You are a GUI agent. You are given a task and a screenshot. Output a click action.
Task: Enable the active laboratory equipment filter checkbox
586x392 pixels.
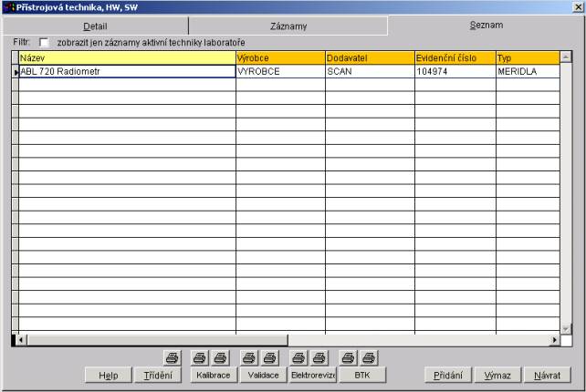click(x=44, y=43)
